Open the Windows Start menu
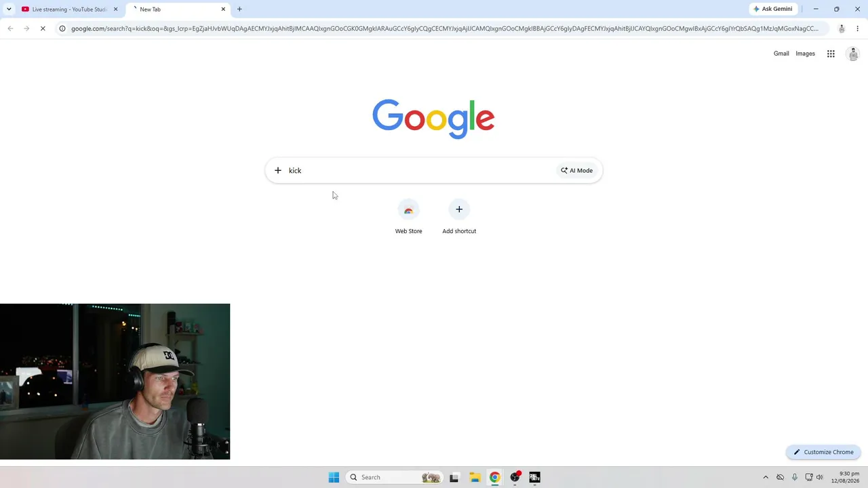Screen dimensions: 868x488 pyautogui.click(x=334, y=477)
